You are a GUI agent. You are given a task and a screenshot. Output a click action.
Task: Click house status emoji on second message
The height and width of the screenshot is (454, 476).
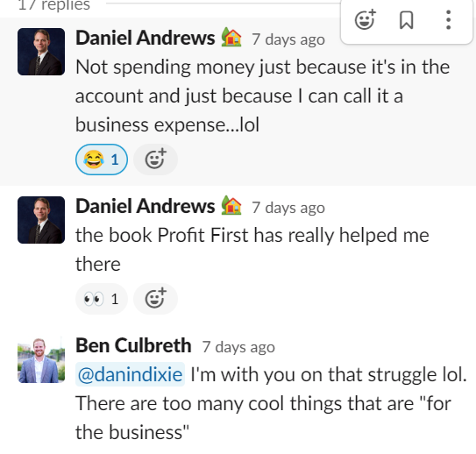(x=231, y=205)
